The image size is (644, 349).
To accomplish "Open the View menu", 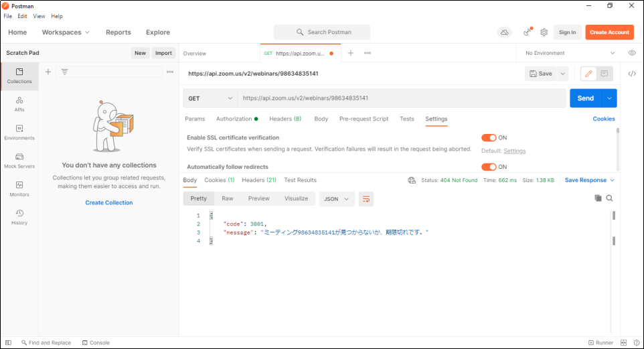I will click(x=39, y=16).
